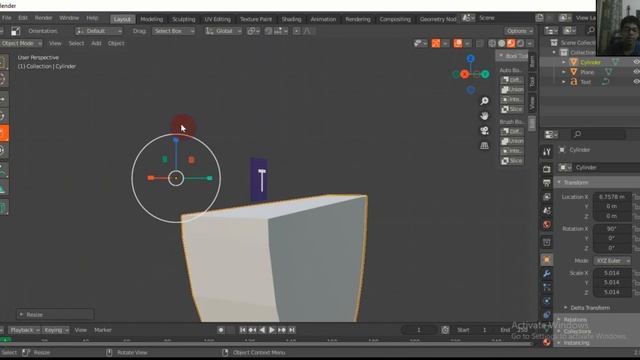Image resolution: width=640 pixels, height=360 pixels.
Task: Toggle X-ray mode button
Action: click(x=480, y=43)
